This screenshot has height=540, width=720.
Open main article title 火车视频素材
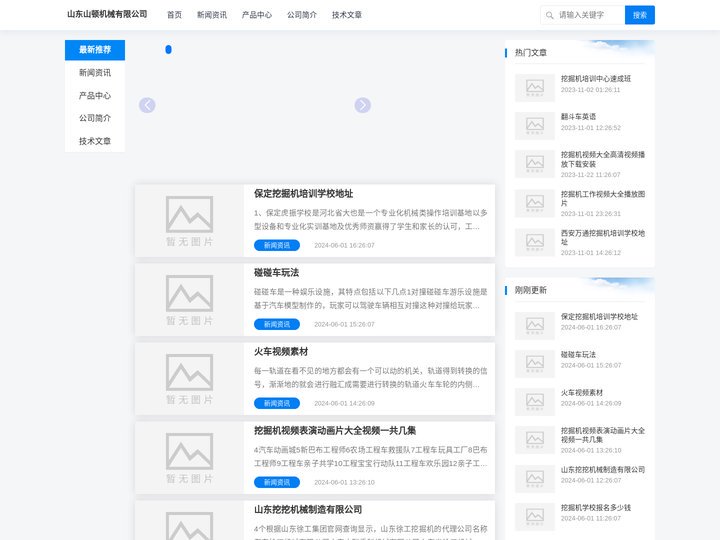pyautogui.click(x=281, y=352)
